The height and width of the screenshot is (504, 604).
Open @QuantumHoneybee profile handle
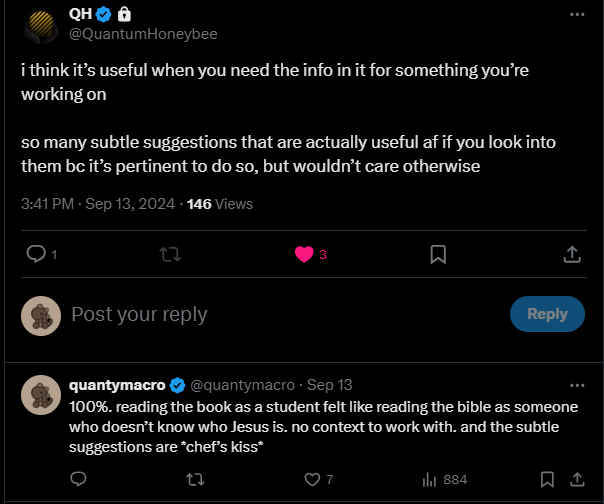pos(143,34)
